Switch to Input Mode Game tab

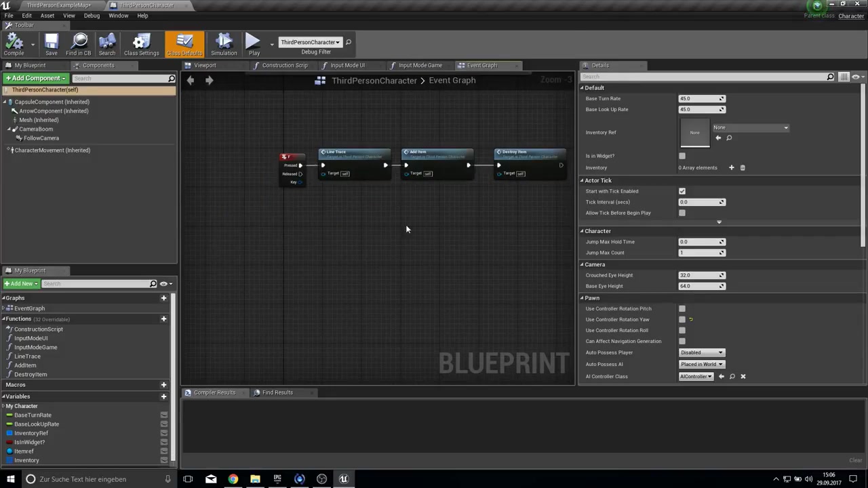coord(420,66)
